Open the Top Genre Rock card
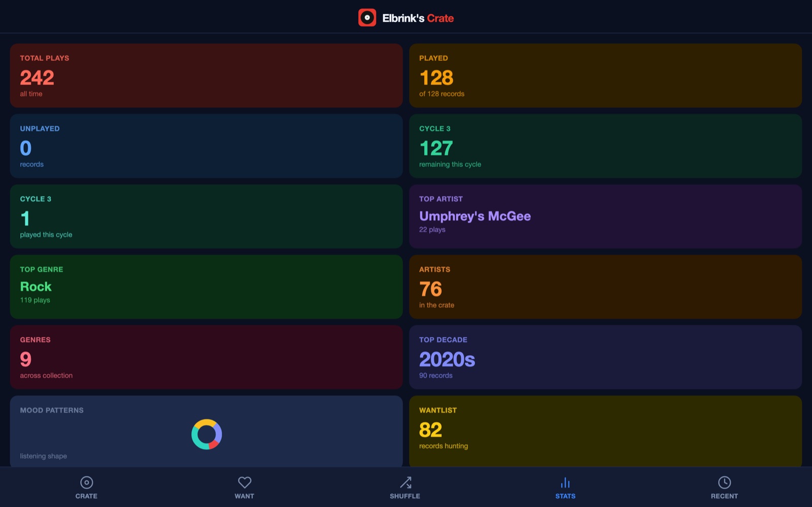This screenshot has height=507, width=812. point(207,287)
